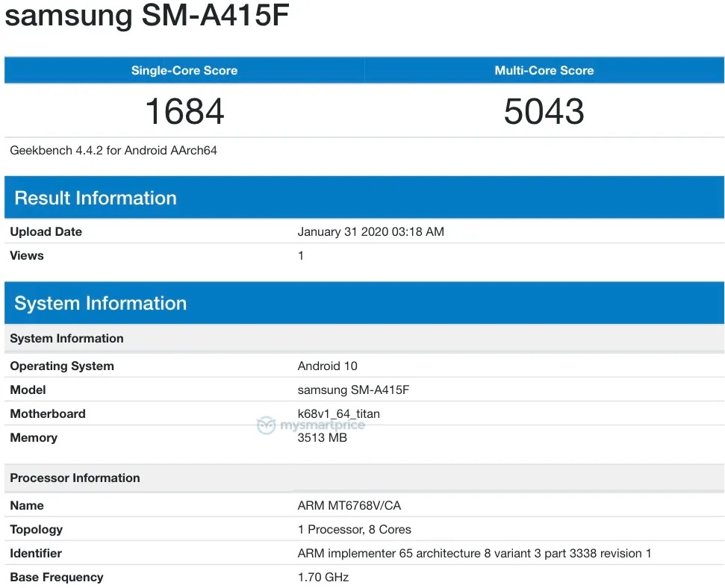Image resolution: width=725 pixels, height=588 pixels.
Task: Click the Model value in System Information table
Action: click(x=353, y=390)
